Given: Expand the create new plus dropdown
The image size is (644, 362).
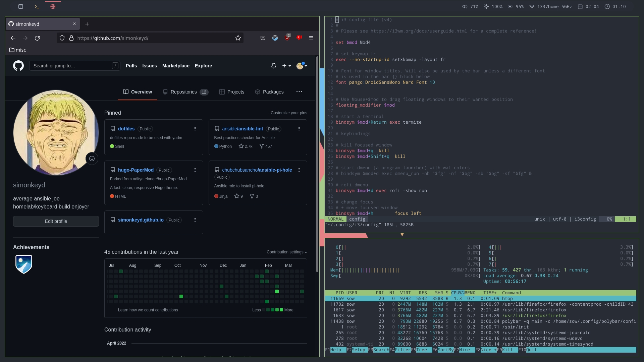Looking at the screenshot, I should (x=286, y=66).
